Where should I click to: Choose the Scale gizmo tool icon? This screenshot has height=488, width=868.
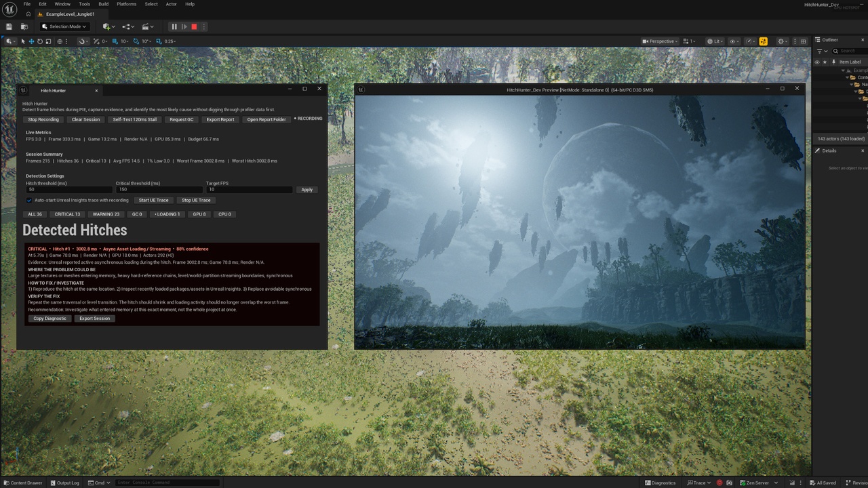(x=47, y=41)
